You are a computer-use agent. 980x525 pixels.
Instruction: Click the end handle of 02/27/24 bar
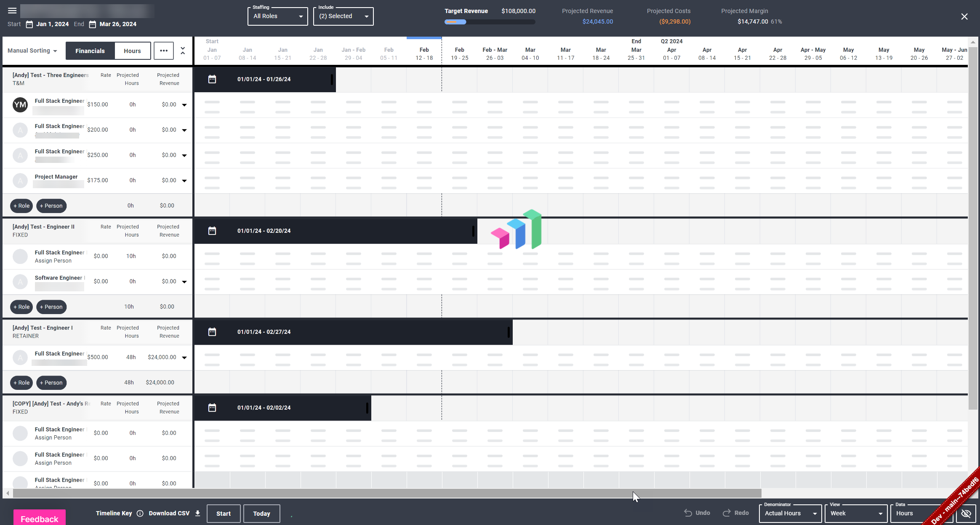(509, 332)
